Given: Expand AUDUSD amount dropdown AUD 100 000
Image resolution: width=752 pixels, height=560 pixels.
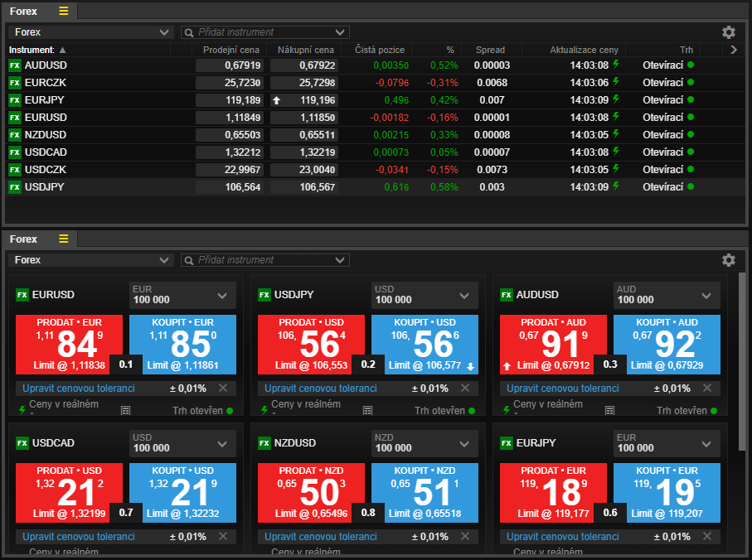Looking at the screenshot, I should coord(667,295).
